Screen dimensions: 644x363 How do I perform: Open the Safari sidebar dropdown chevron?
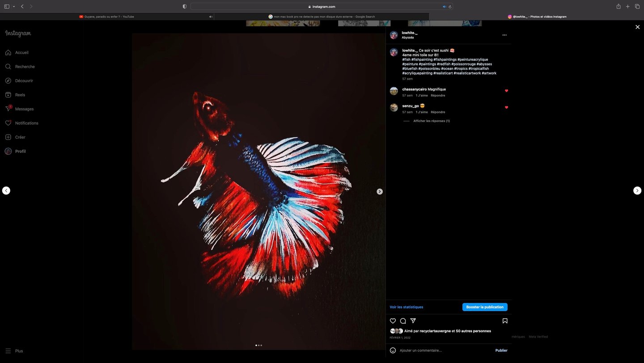13,6
